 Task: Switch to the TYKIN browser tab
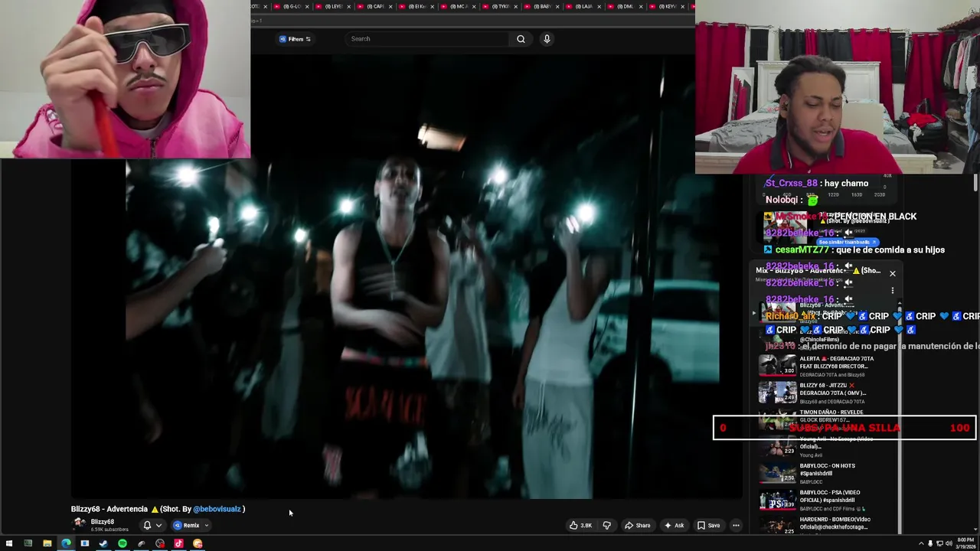(x=501, y=7)
